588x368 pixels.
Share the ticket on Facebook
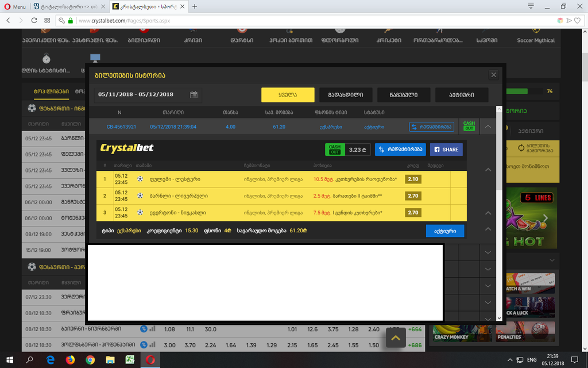coord(446,149)
